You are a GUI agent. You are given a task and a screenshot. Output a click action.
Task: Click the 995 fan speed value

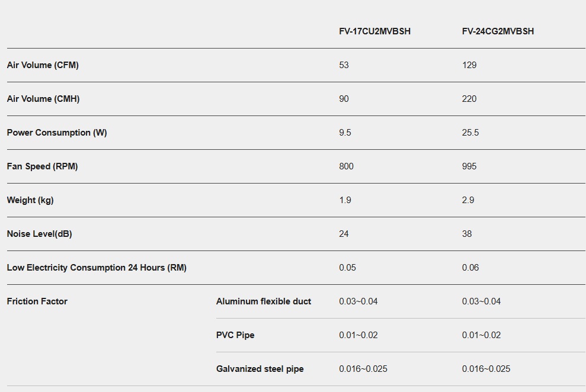pos(469,166)
